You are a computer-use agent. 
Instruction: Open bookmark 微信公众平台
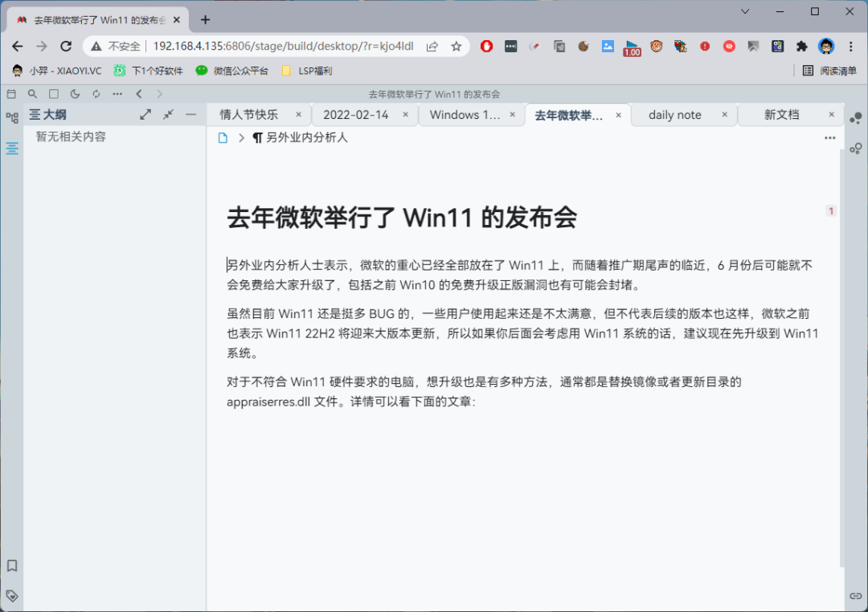tap(232, 71)
